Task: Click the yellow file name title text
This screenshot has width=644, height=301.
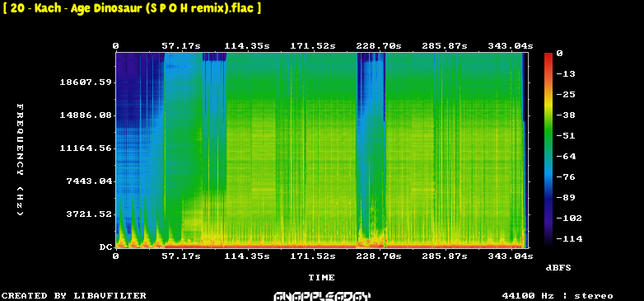Action: pos(132,8)
